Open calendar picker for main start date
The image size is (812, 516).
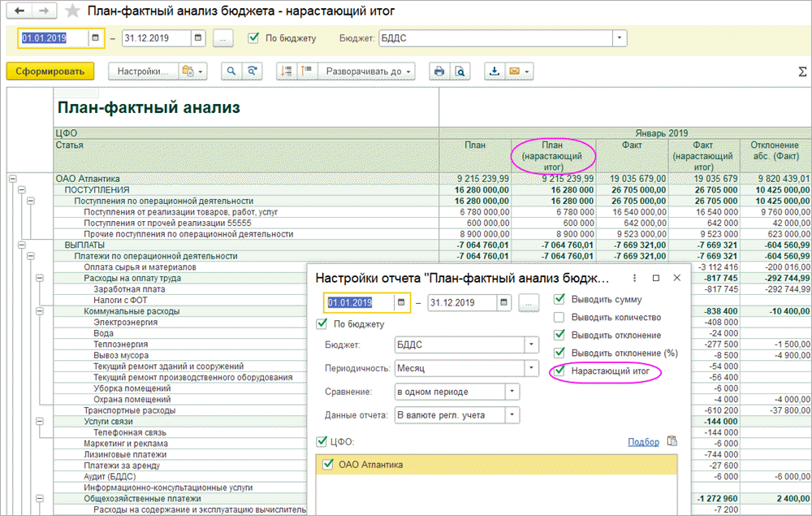point(95,38)
